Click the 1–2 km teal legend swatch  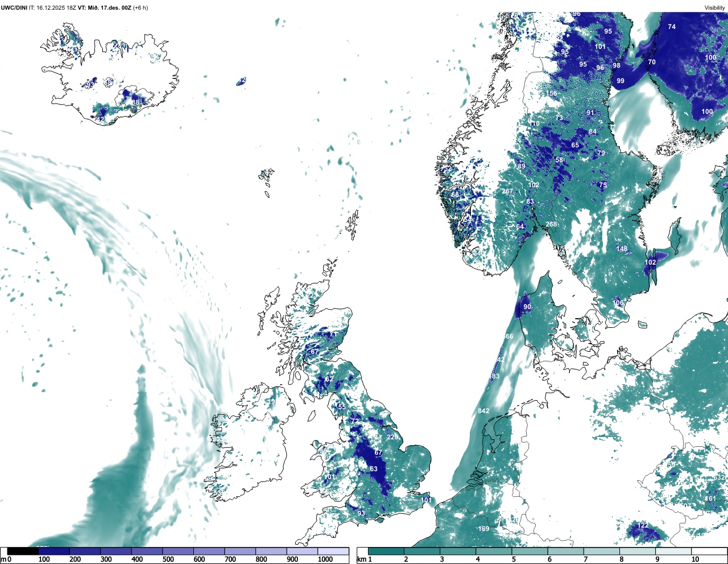[x=386, y=551]
